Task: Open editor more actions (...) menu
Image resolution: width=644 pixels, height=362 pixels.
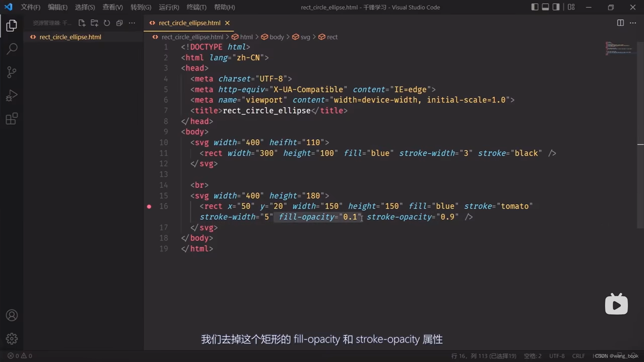Action: coord(633,23)
